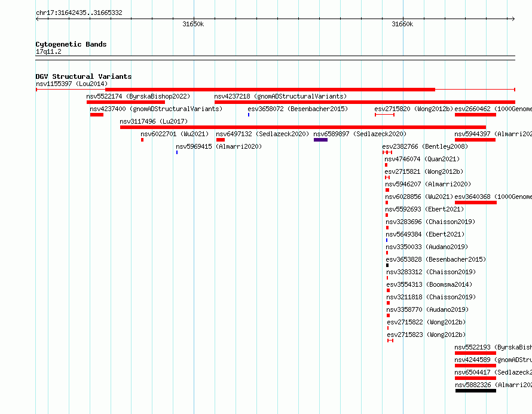Click nsv6589897 (Sedlazeck2020) label

click(x=360, y=134)
